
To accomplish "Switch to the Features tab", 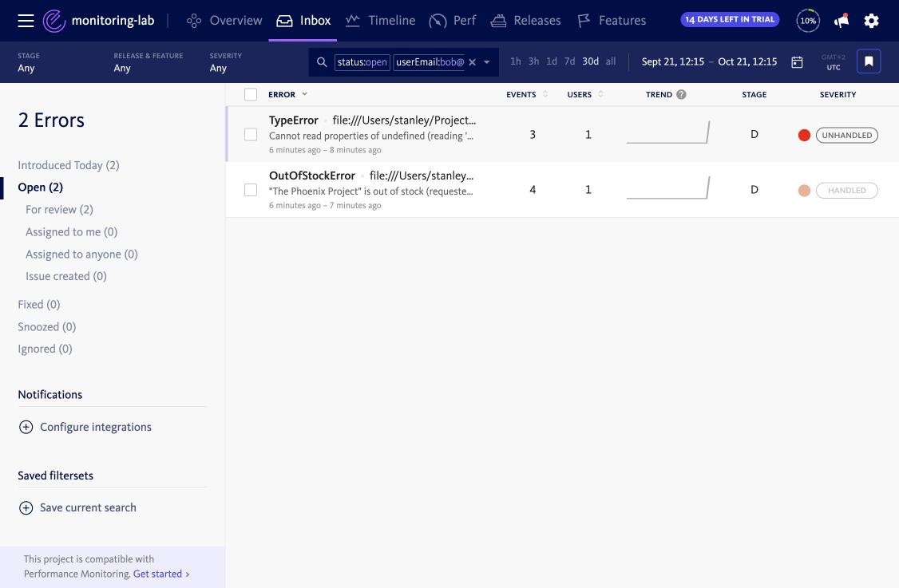I will [x=612, y=21].
